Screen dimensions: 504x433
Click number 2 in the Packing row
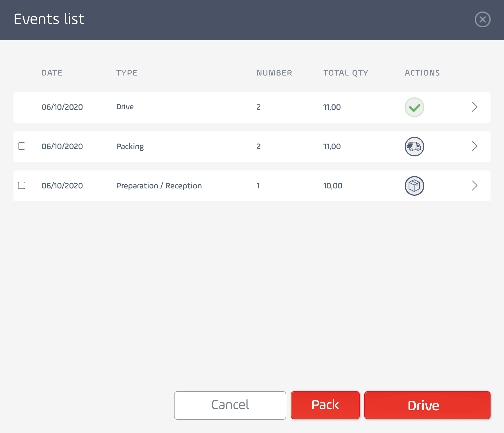(x=258, y=146)
